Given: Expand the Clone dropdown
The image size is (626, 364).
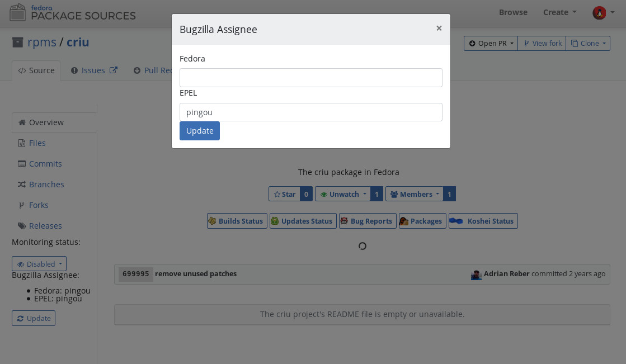Looking at the screenshot, I should coord(587,43).
